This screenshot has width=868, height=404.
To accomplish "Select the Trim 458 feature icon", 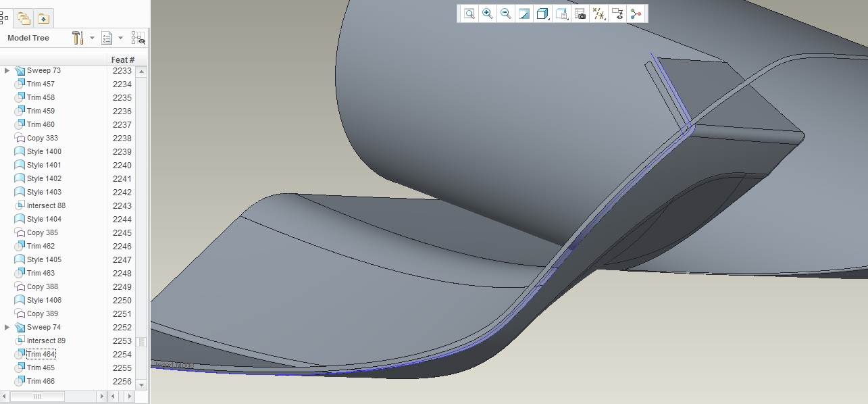I will coord(20,97).
